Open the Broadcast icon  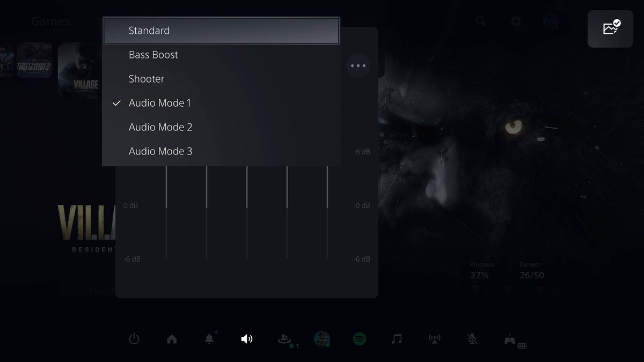[434, 338]
